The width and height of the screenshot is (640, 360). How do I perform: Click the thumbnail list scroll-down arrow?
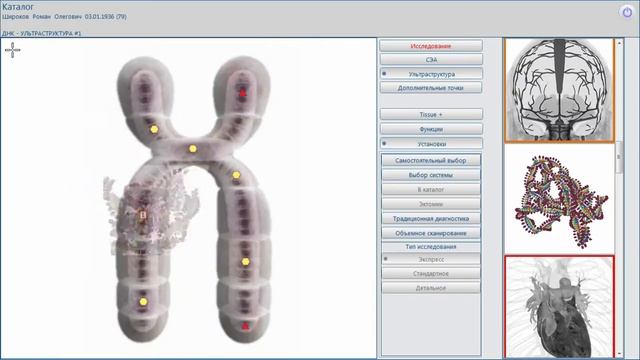coord(620,353)
